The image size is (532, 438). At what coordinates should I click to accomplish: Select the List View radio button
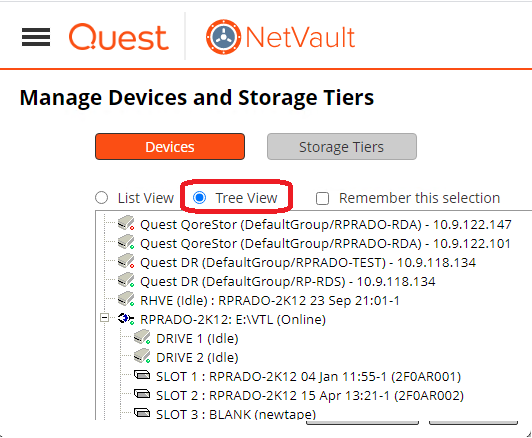click(101, 198)
